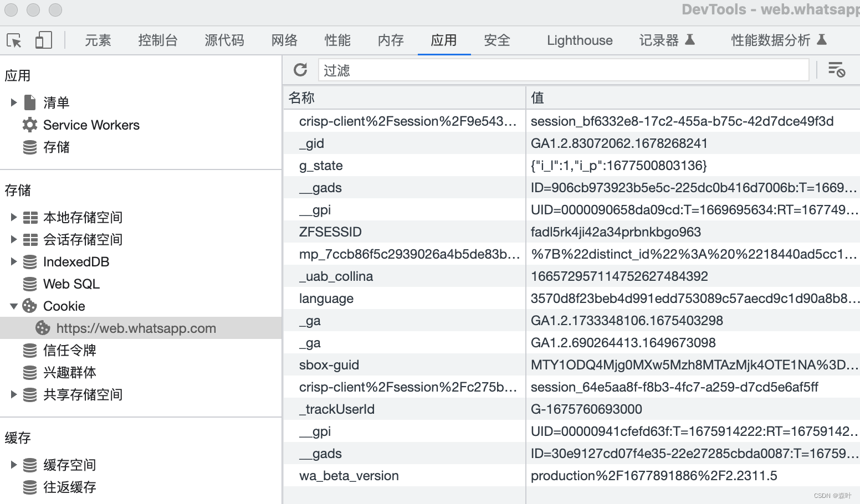
Task: Select the 信任令牌 item
Action: (x=70, y=350)
